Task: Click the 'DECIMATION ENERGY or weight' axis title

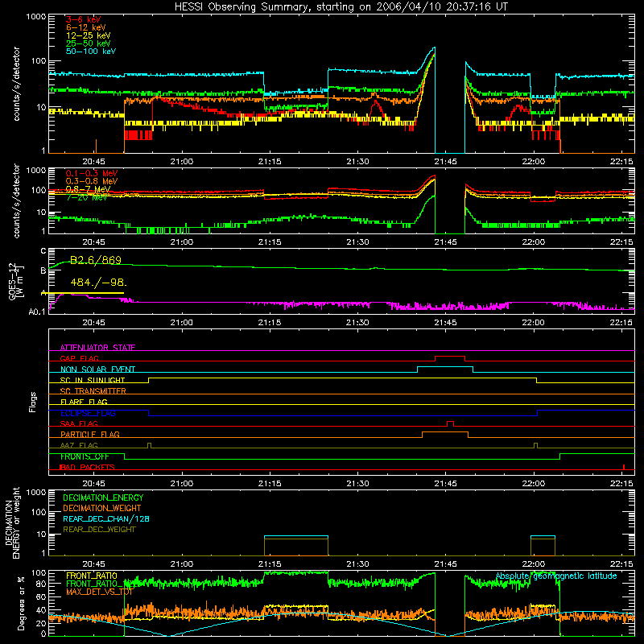Action: click(12, 522)
